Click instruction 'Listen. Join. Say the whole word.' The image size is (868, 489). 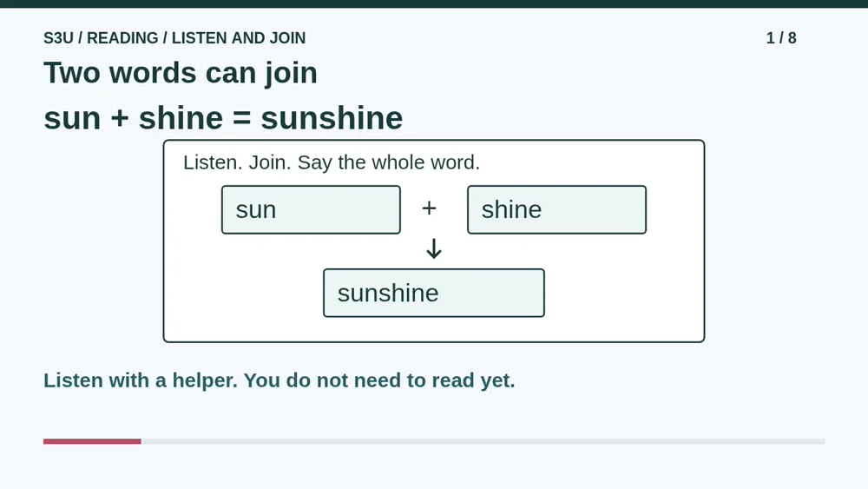332,162
